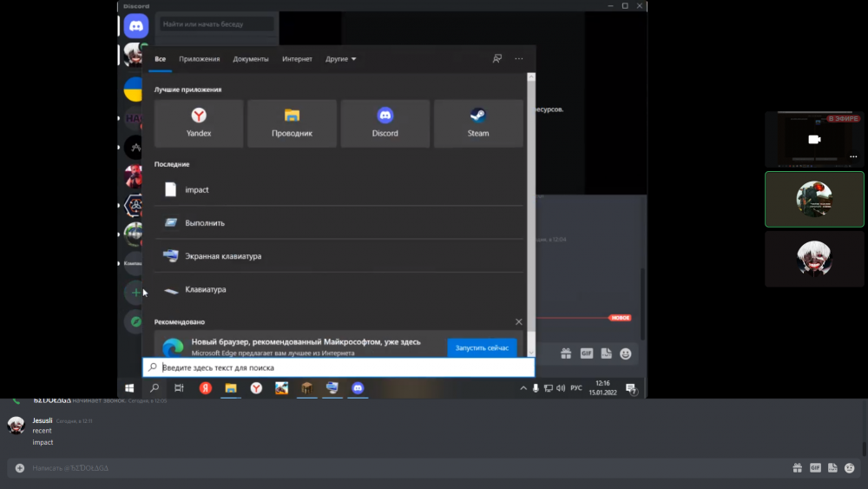Select the В ЭФИРЕ stream thumbnail
Viewport: 868px width, 489px height.
pos(814,139)
